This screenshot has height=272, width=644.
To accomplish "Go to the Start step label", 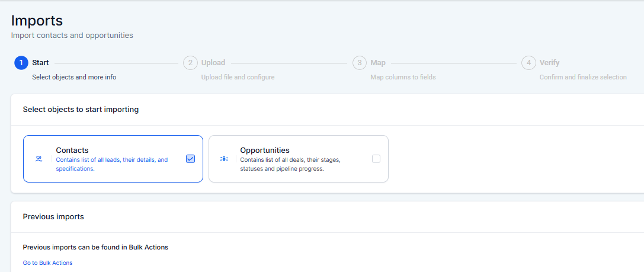I will point(40,63).
